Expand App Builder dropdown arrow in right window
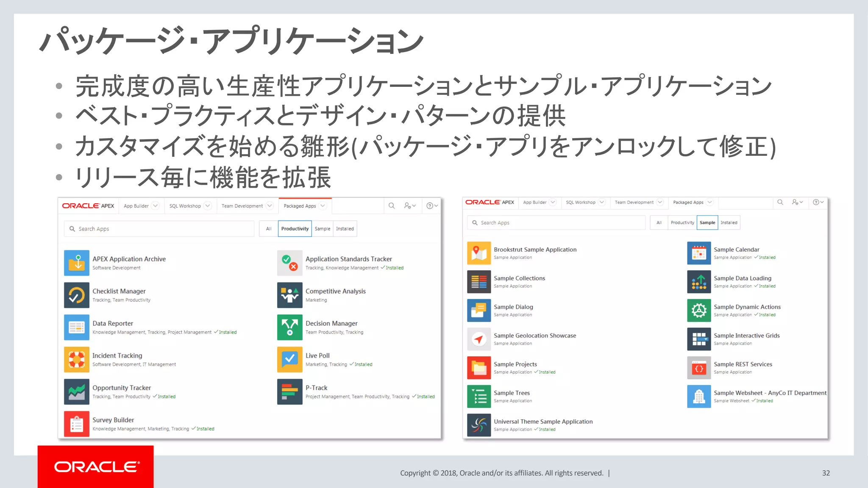This screenshot has width=868, height=488. coord(553,202)
